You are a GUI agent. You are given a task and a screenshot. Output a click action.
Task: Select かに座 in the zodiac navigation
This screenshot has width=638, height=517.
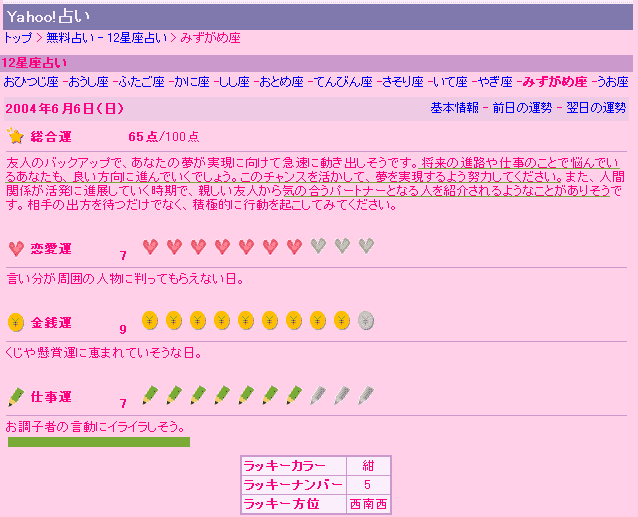(192, 82)
